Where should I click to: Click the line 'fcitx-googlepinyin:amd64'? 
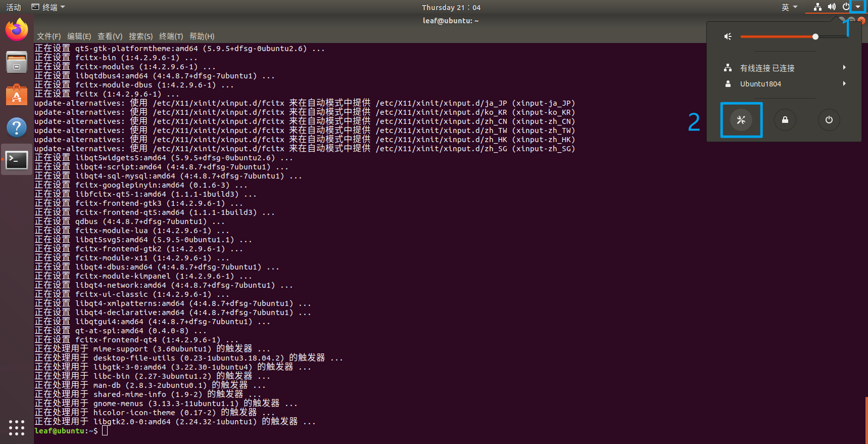(x=141, y=185)
